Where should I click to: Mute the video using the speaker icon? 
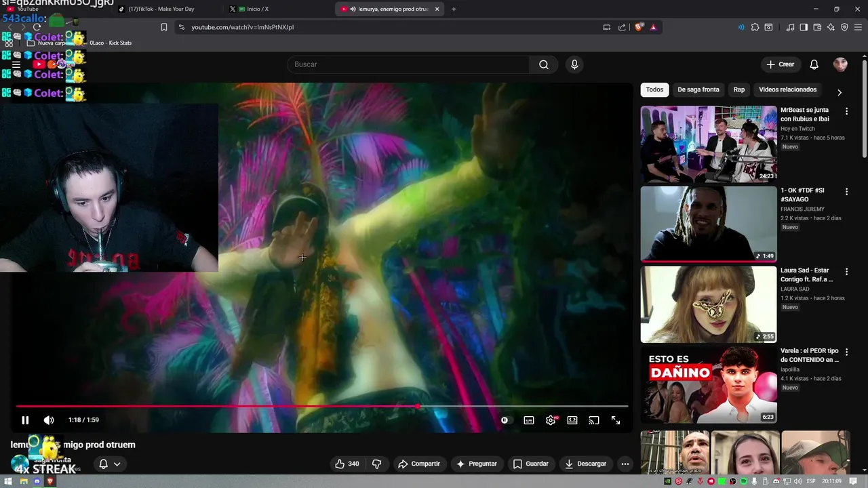[x=49, y=420]
